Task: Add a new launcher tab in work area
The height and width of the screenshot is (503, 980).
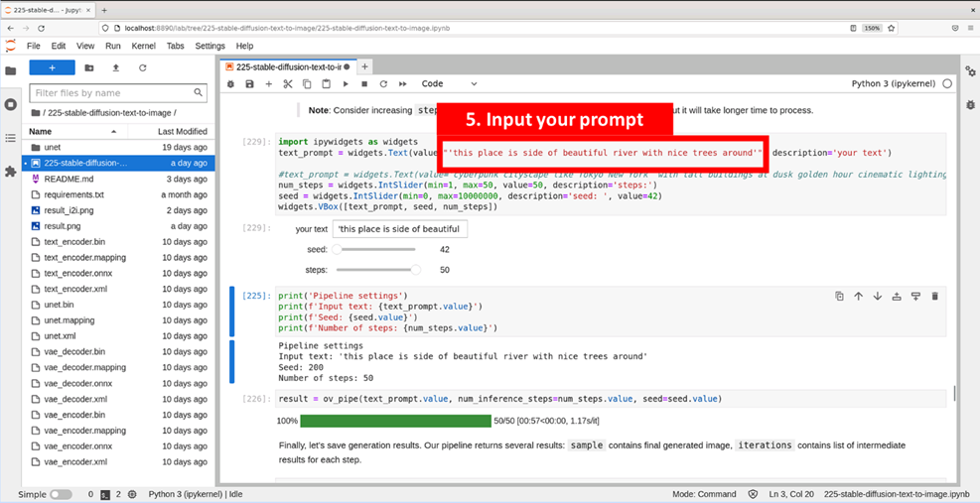Action: click(365, 66)
